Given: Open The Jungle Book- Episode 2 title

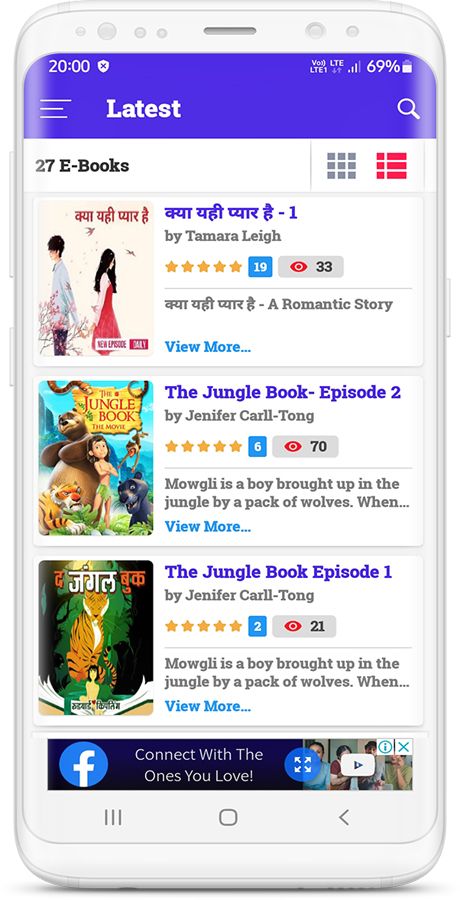Looking at the screenshot, I should (x=283, y=393).
